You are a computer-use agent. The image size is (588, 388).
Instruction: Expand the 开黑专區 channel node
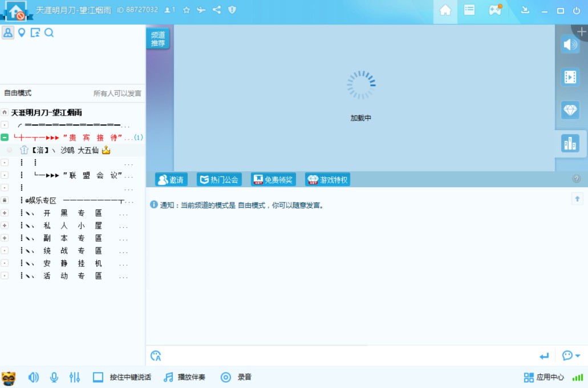tap(5, 213)
